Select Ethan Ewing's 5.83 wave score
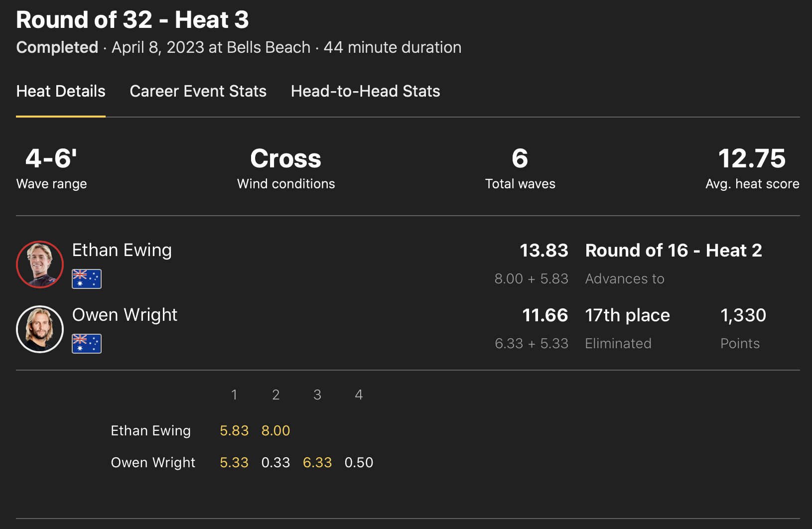Viewport: 812px width, 529px height. pos(234,430)
